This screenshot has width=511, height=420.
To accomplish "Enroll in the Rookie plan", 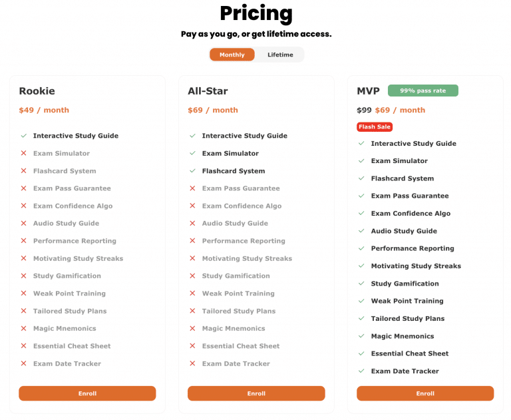I will coord(87,393).
